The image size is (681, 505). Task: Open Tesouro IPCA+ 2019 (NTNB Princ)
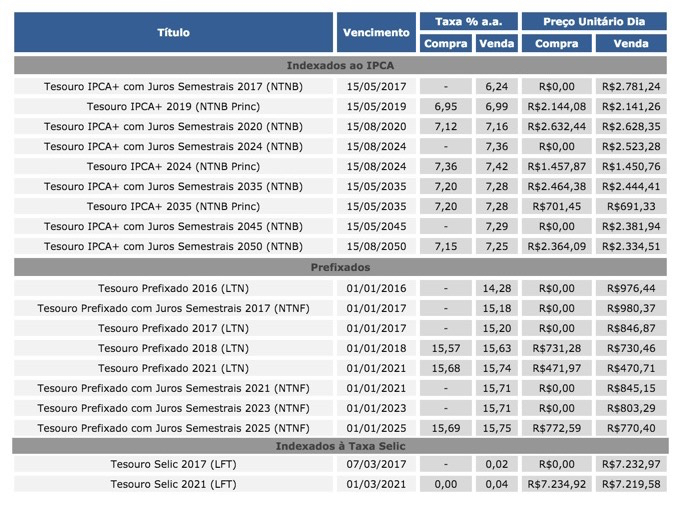(x=173, y=106)
